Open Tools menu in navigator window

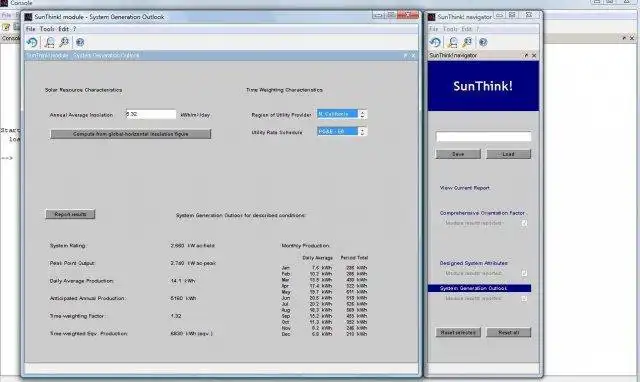tap(450, 29)
